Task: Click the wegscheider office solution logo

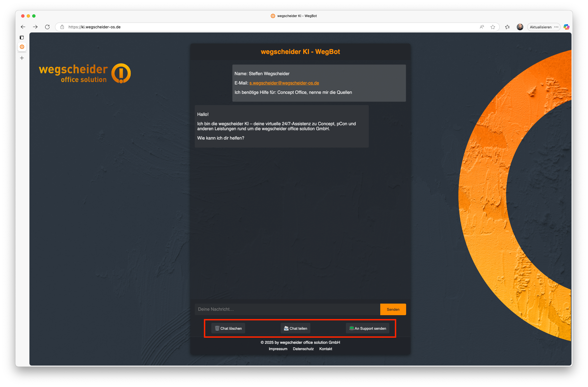Action: (x=85, y=73)
